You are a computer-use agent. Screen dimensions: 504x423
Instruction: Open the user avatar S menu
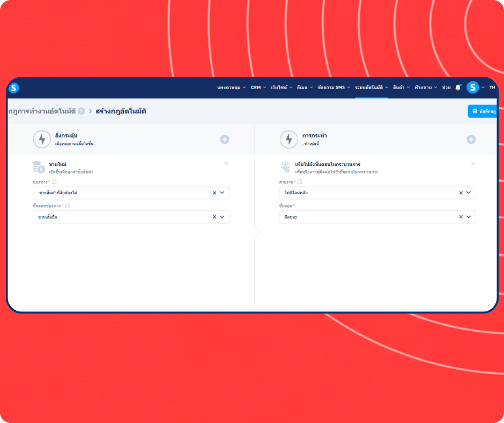[472, 87]
